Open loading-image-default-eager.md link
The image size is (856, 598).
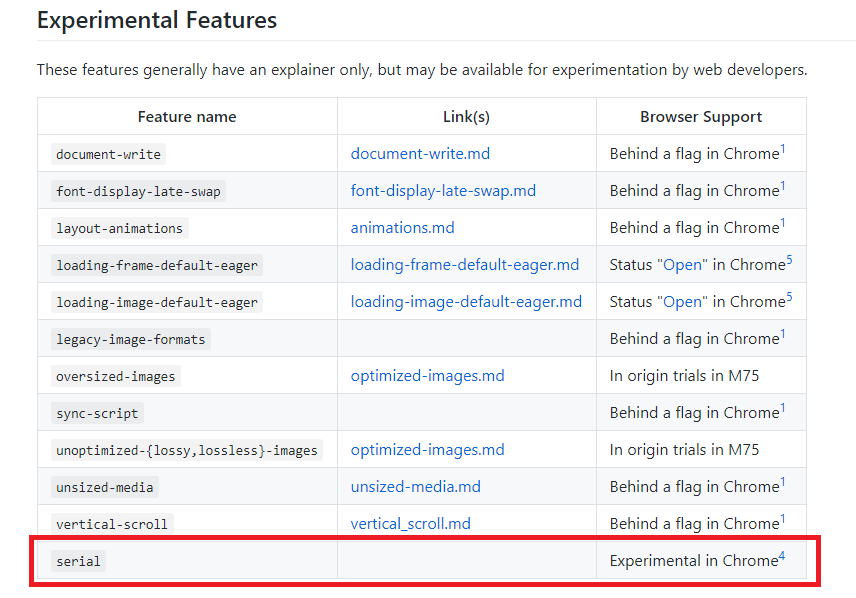coord(466,301)
